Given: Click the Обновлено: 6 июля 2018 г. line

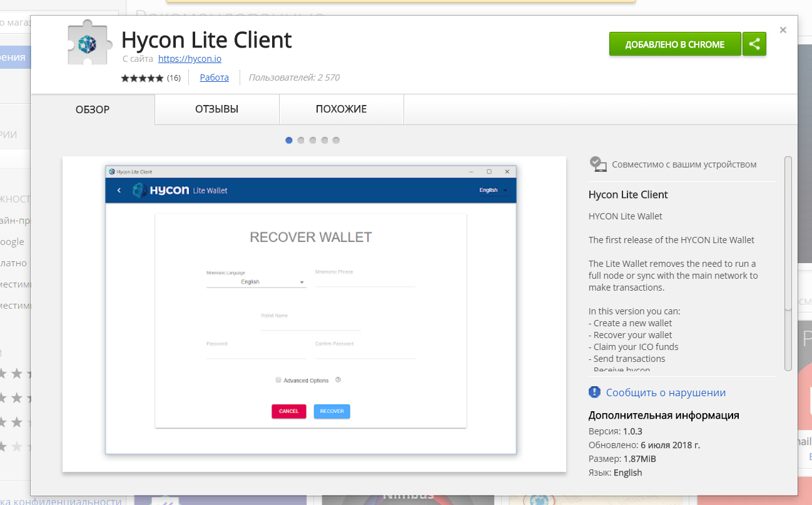Looking at the screenshot, I should point(644,445).
